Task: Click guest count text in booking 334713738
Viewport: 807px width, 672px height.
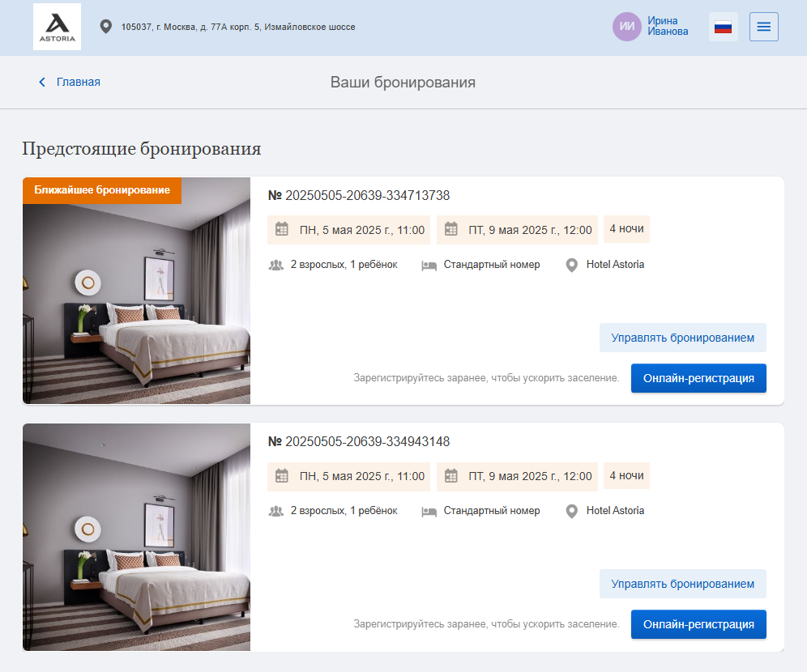Action: pos(344,264)
